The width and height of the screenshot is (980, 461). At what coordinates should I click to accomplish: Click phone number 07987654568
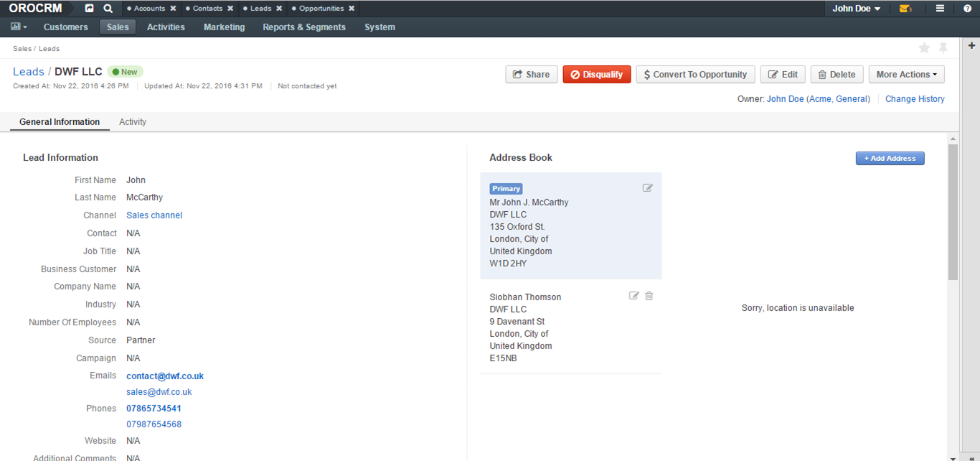pos(154,424)
